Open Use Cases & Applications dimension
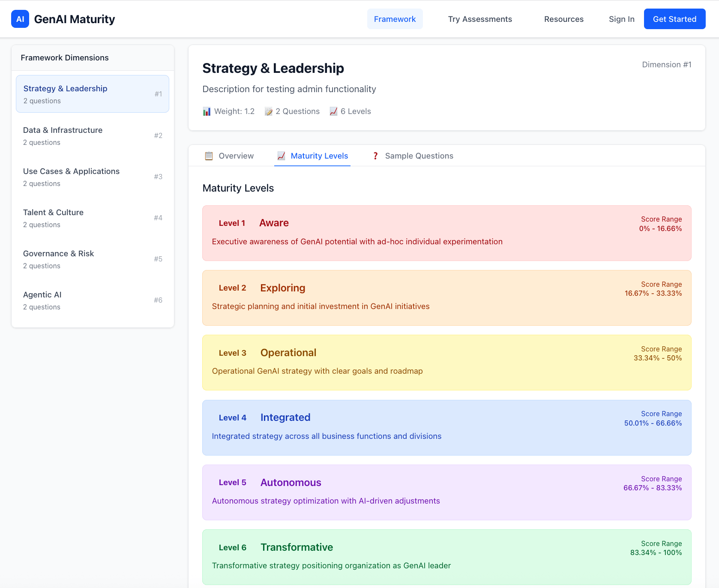The width and height of the screenshot is (719, 588). pyautogui.click(x=93, y=177)
